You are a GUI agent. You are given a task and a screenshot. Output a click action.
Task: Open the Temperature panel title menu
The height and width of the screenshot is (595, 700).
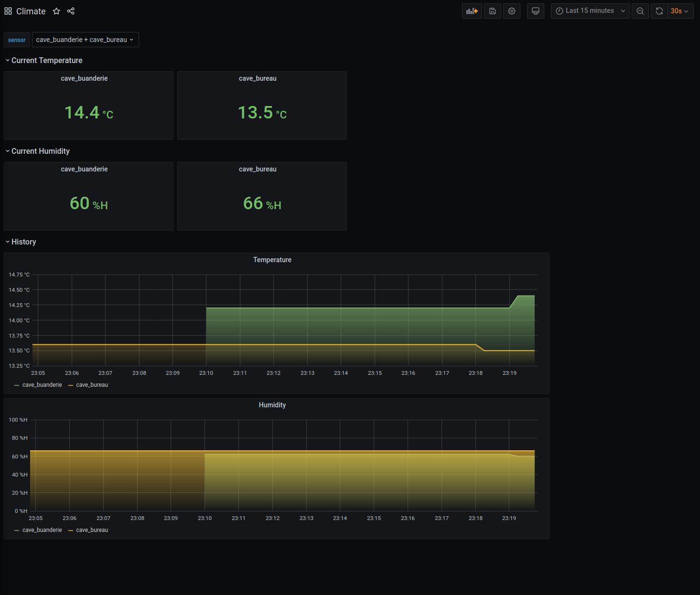(x=272, y=260)
